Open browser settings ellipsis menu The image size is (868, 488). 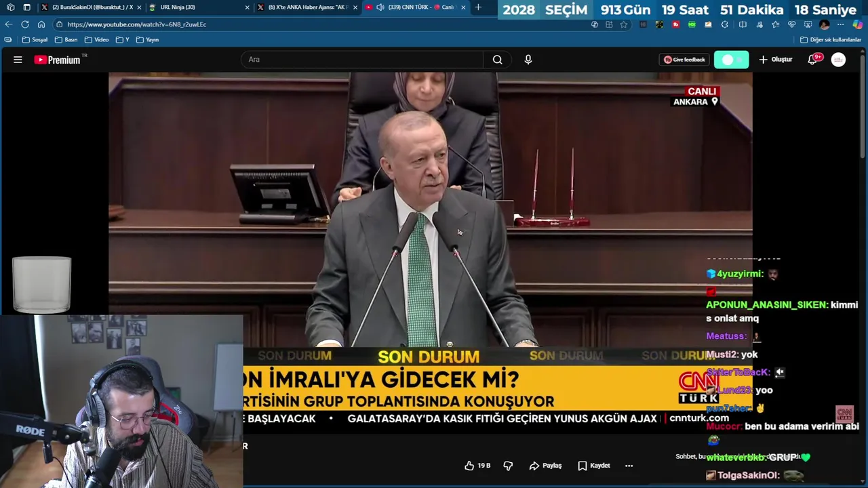(841, 24)
